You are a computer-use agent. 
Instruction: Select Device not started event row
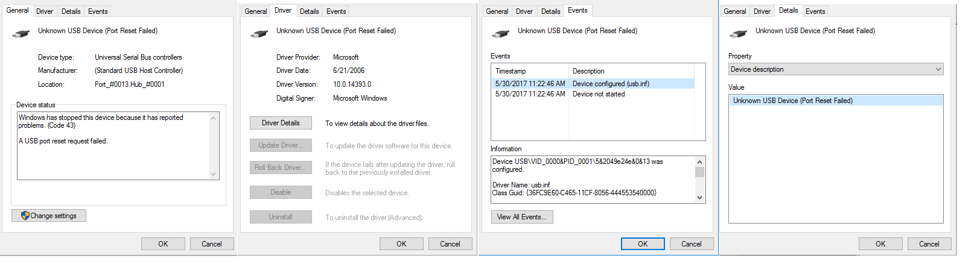click(x=594, y=94)
